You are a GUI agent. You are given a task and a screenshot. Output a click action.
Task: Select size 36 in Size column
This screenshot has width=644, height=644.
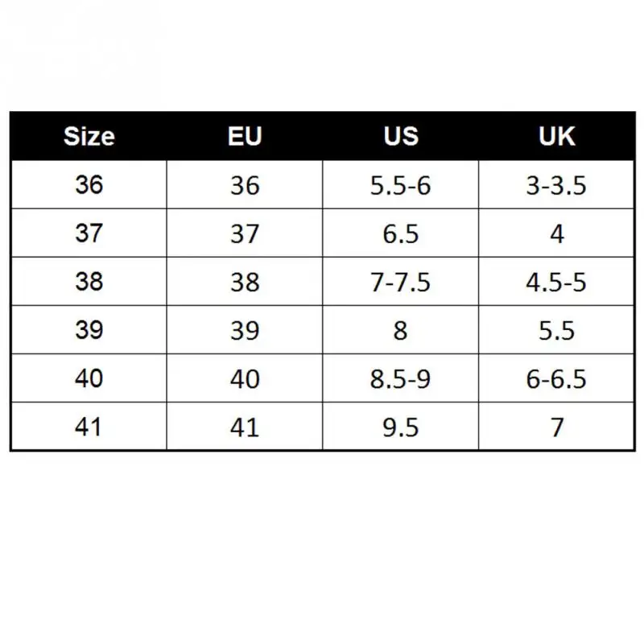(89, 184)
